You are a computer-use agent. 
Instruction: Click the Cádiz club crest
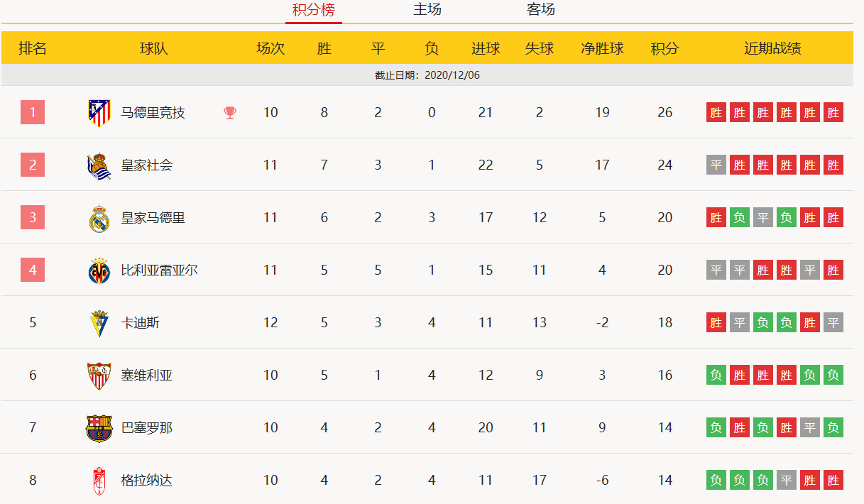point(99,323)
